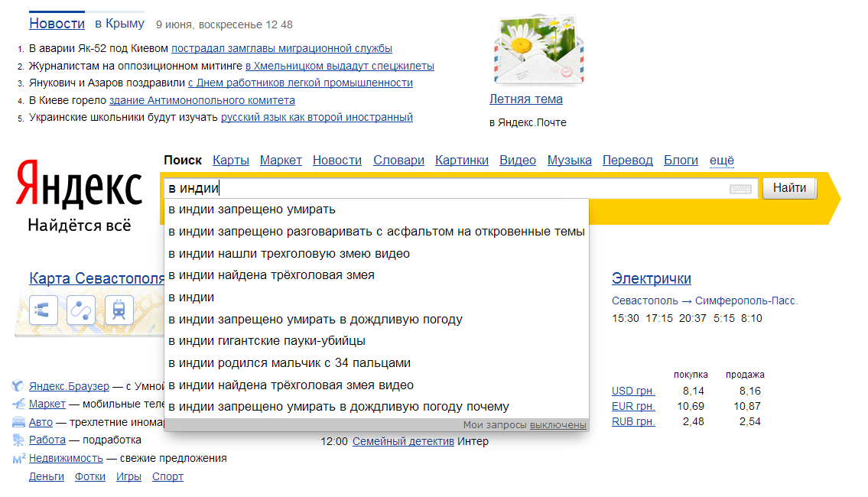Open news 'здание Антимонопольного комитета'
The width and height of the screenshot is (868, 497).
[202, 100]
